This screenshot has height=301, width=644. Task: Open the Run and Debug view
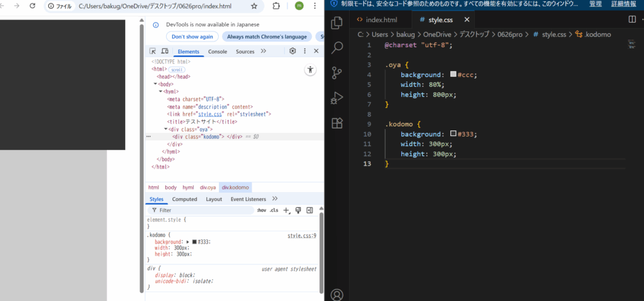click(337, 98)
